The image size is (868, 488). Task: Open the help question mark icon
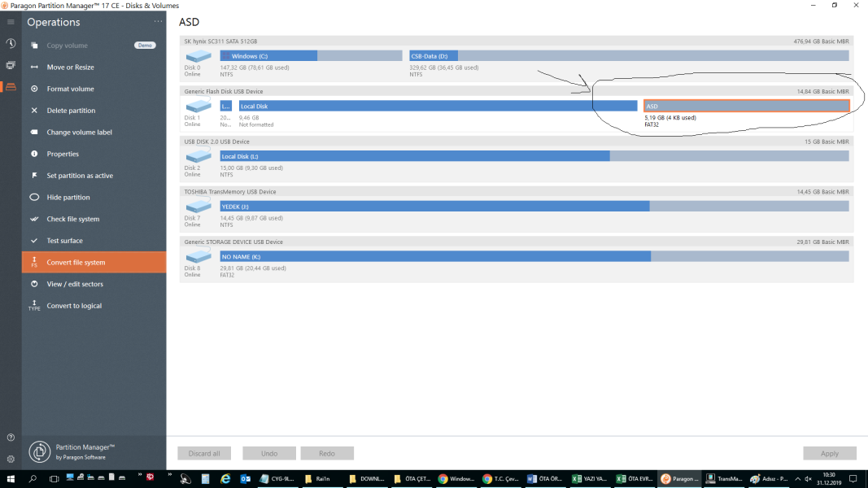tap(11, 438)
